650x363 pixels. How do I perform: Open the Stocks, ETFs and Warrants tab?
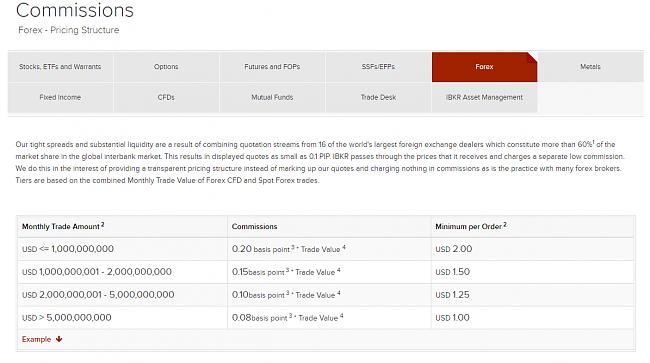(x=60, y=67)
